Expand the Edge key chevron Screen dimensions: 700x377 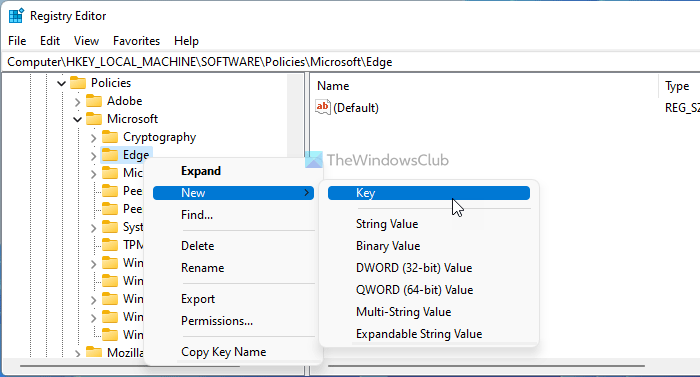click(x=93, y=156)
